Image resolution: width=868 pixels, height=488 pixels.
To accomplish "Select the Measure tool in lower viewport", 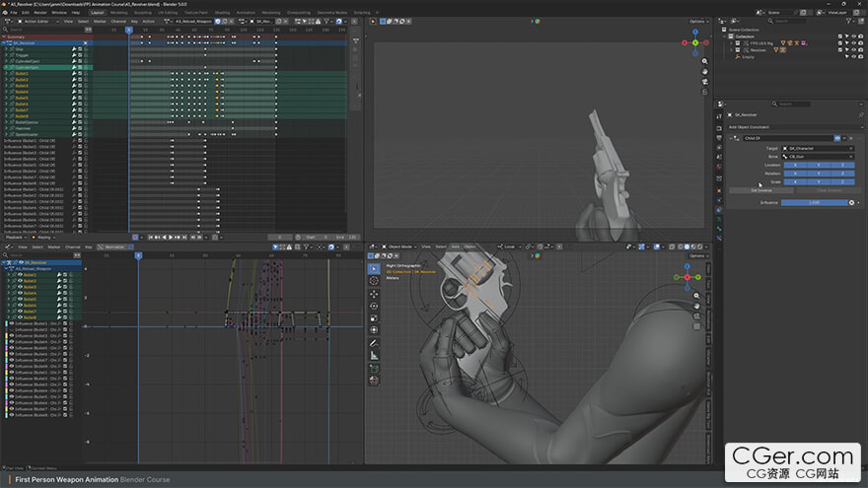I will [374, 355].
